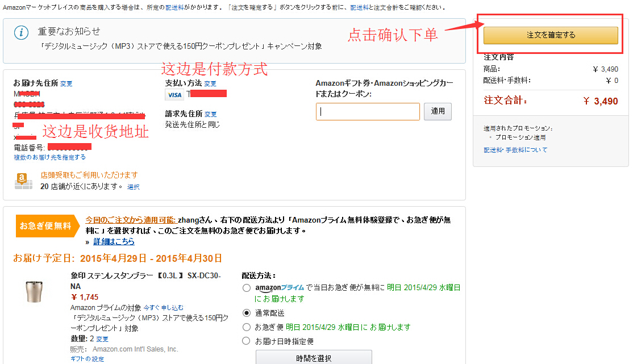Click the product title 象印 ステンレスタンブラー

(145, 281)
